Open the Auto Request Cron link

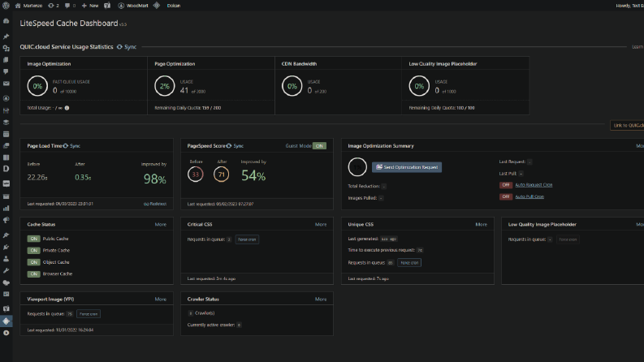click(x=534, y=185)
